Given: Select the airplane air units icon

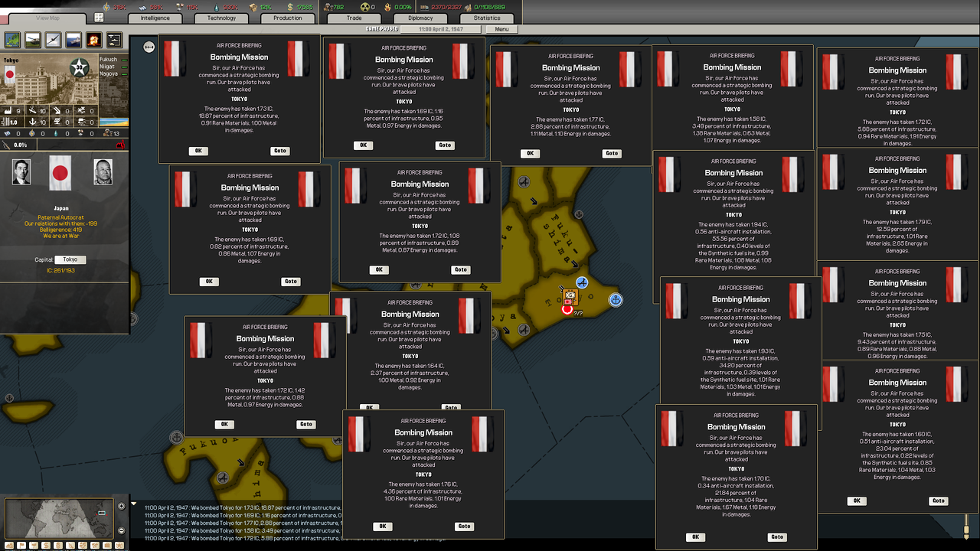Looking at the screenshot, I should tap(53, 40).
